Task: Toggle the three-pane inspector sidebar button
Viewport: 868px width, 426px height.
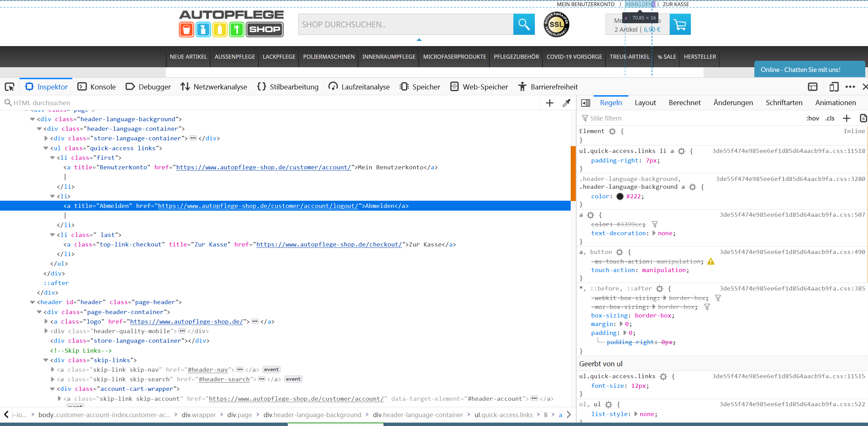Action: coord(585,103)
